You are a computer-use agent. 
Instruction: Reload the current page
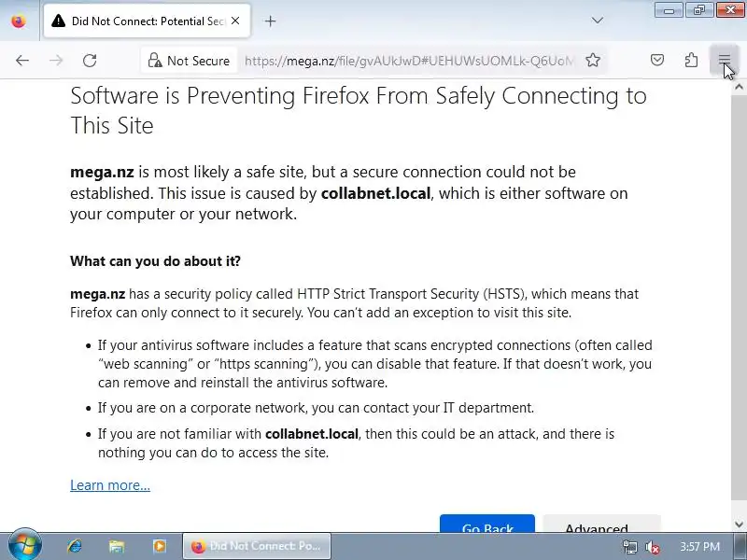(x=90, y=61)
